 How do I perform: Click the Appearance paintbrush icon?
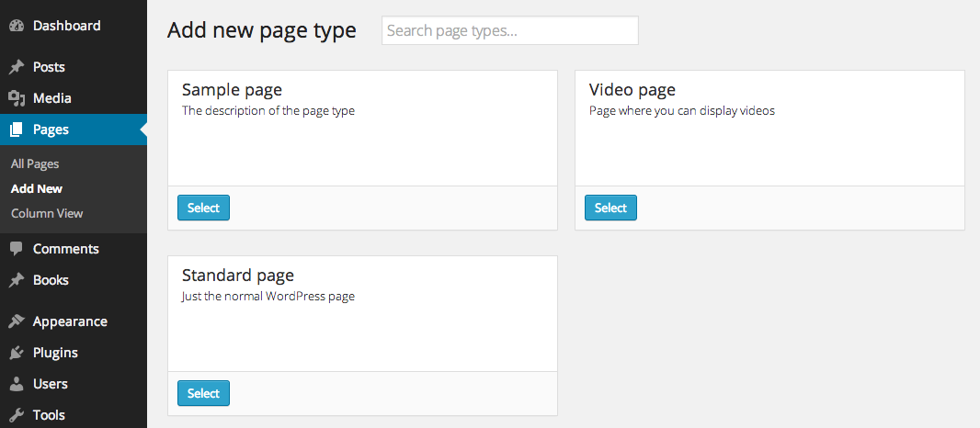[x=17, y=321]
